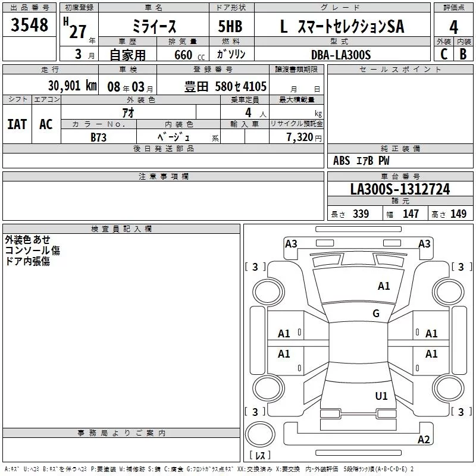Select the vehicle history 自家用
476x476 pixels.
[127, 55]
